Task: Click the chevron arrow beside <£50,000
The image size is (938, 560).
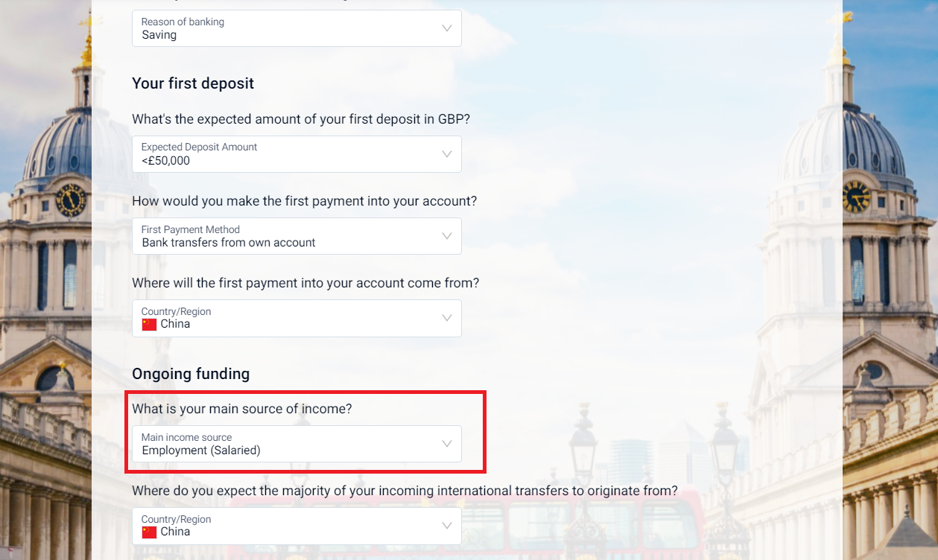Action: [x=446, y=154]
